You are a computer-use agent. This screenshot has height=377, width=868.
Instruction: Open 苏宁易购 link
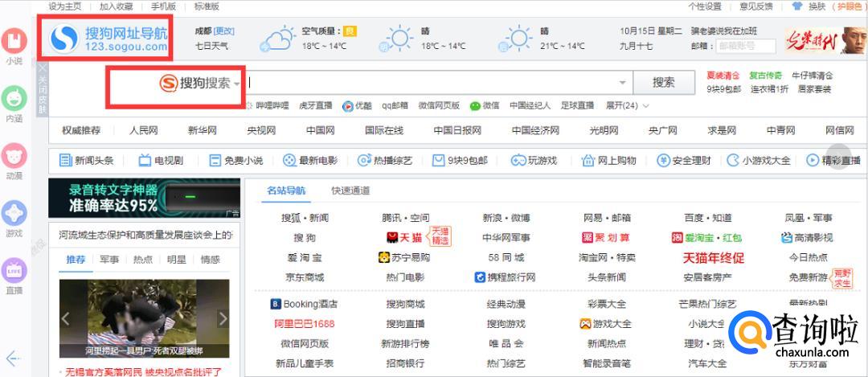pos(404,257)
